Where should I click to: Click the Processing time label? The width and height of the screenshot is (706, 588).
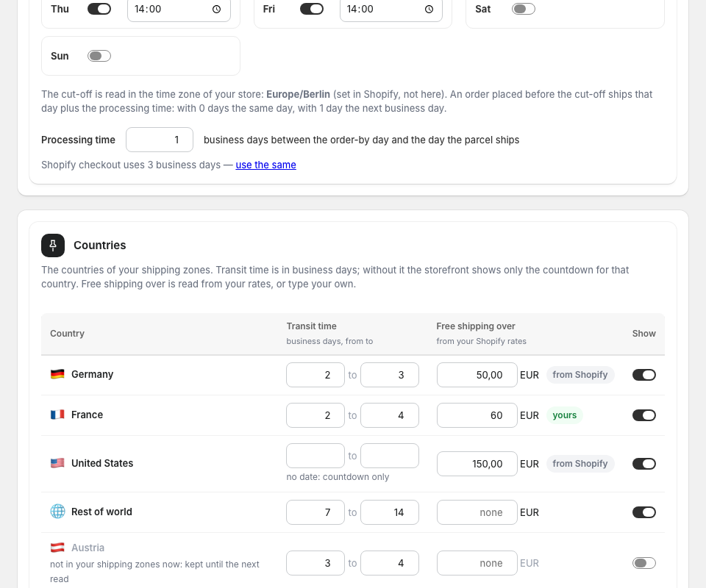(79, 140)
